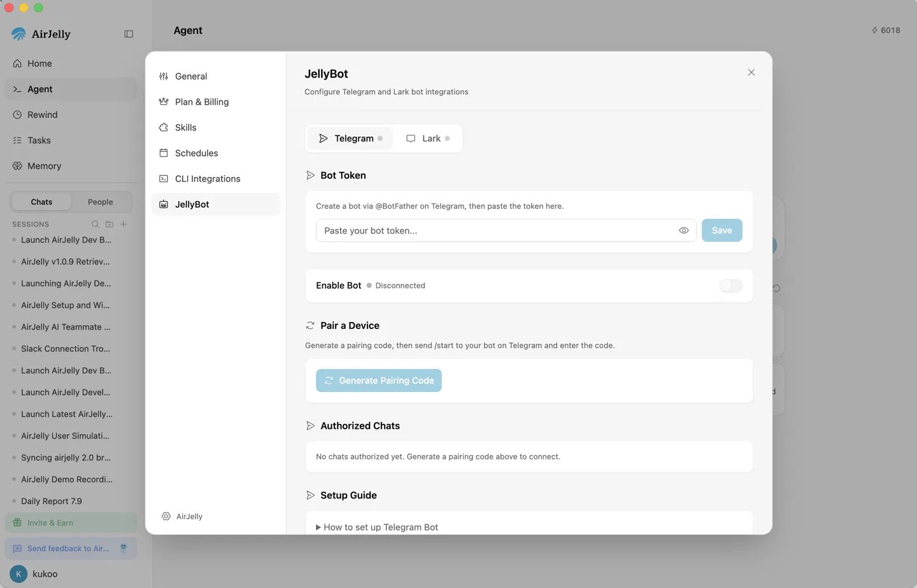
Task: Open CLI Integrations settings
Action: [216, 179]
